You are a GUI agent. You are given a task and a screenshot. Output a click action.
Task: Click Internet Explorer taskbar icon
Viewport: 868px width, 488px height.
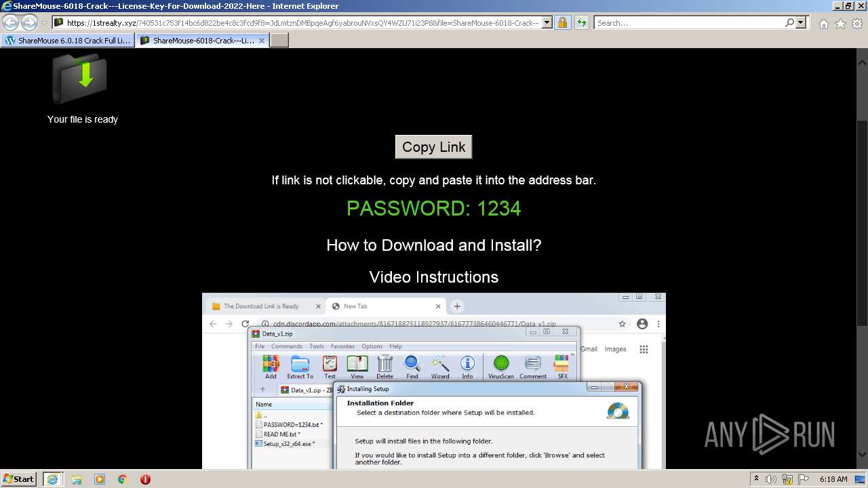pos(52,479)
